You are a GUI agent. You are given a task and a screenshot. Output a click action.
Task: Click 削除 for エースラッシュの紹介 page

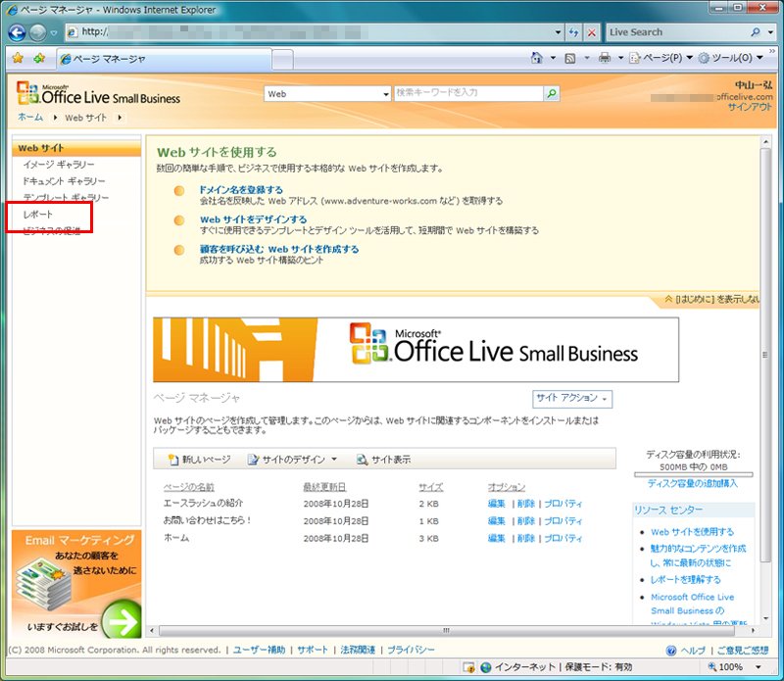526,504
